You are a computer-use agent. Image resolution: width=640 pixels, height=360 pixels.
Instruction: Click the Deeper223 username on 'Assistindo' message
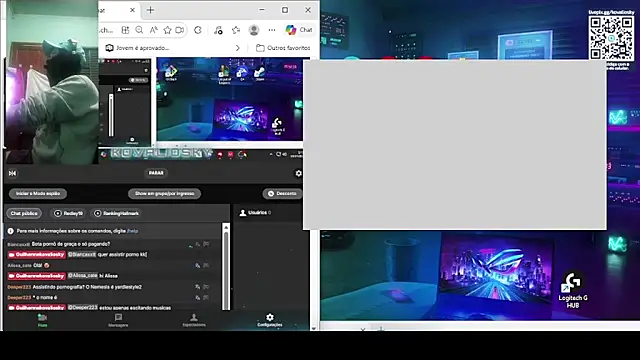point(19,287)
